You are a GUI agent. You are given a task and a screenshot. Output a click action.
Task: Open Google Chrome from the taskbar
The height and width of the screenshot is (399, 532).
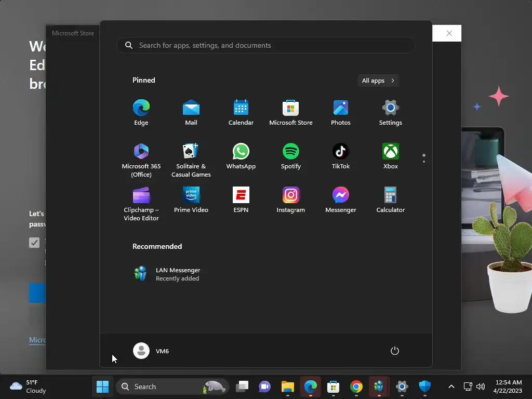(x=356, y=387)
